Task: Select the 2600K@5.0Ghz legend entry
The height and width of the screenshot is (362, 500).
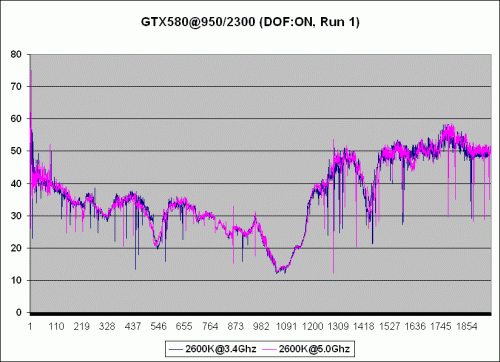Action: tap(306, 349)
